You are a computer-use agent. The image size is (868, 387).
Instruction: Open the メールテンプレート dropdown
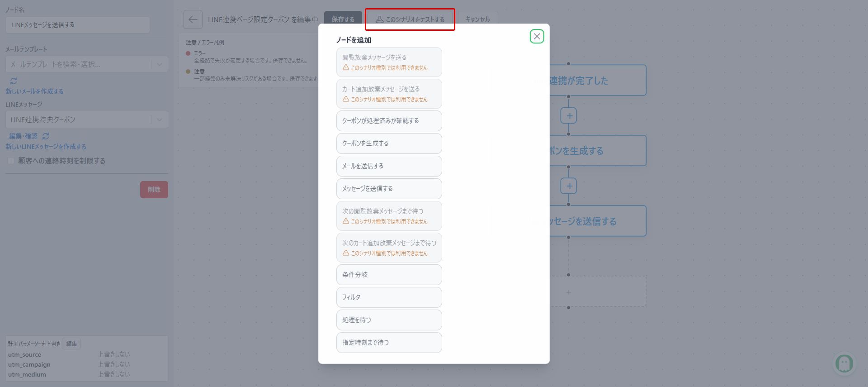coord(87,64)
